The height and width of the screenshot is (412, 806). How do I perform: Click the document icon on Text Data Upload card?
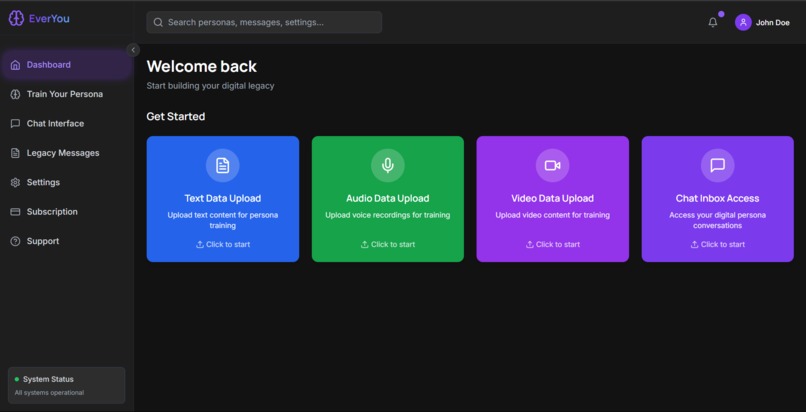pos(223,165)
